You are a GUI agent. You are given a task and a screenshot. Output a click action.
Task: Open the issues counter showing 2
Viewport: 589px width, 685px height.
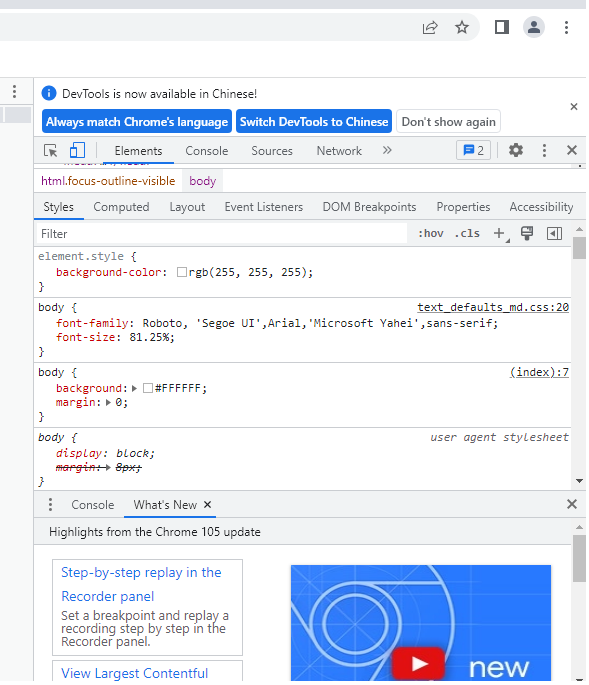tap(474, 151)
